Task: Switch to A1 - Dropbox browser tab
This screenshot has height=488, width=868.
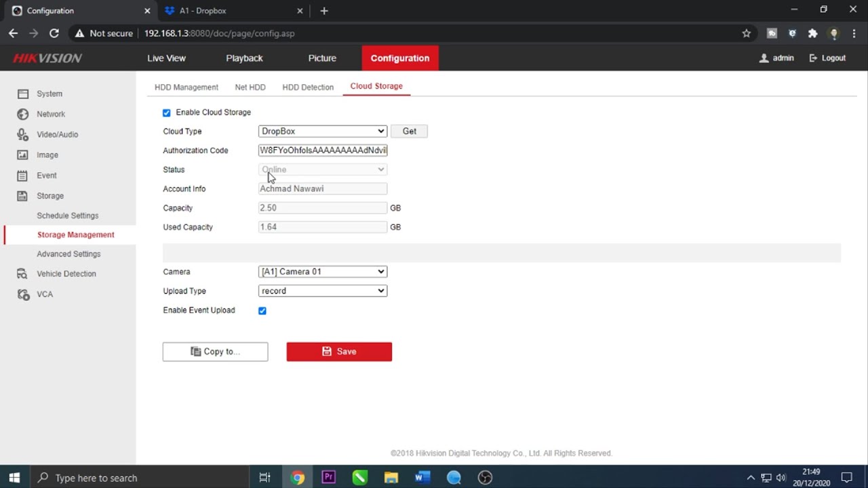Action: [x=234, y=11]
